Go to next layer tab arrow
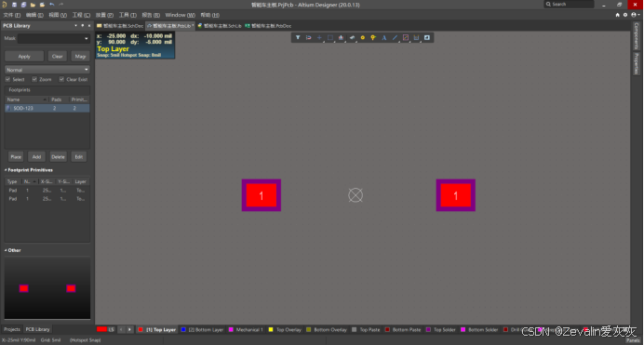This screenshot has width=644, height=345. point(129,329)
